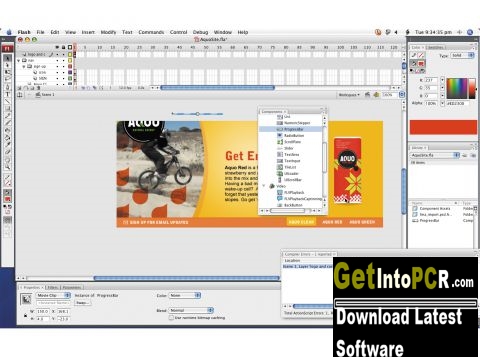This screenshot has width=480, height=360.
Task: Open the Type dropdown in Color panel
Action: tap(462, 55)
